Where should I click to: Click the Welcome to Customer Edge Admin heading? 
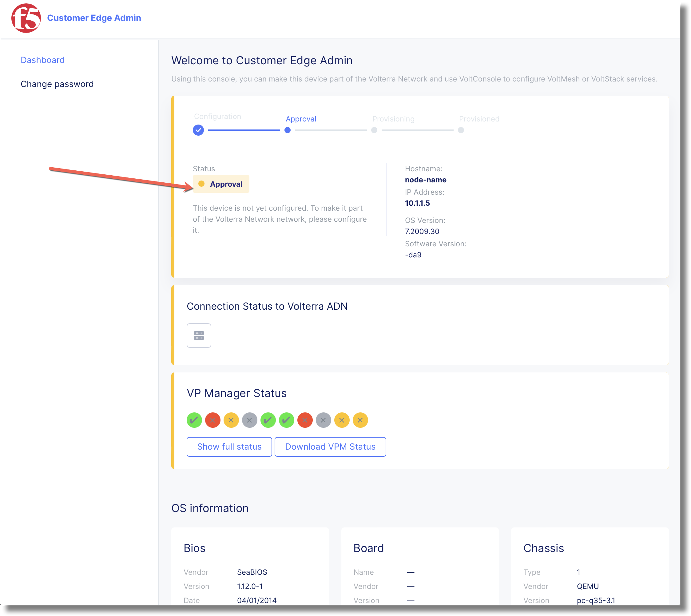pos(262,60)
